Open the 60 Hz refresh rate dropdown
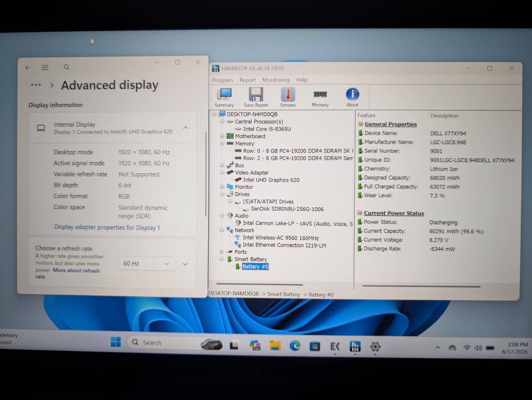Image resolution: width=532 pixels, height=400 pixels. click(146, 263)
